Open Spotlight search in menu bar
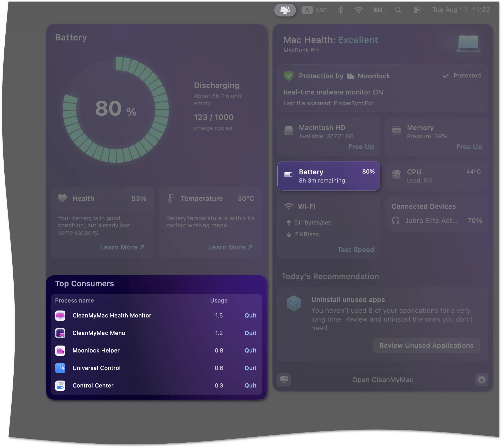This screenshot has height=448, width=502. click(x=398, y=10)
